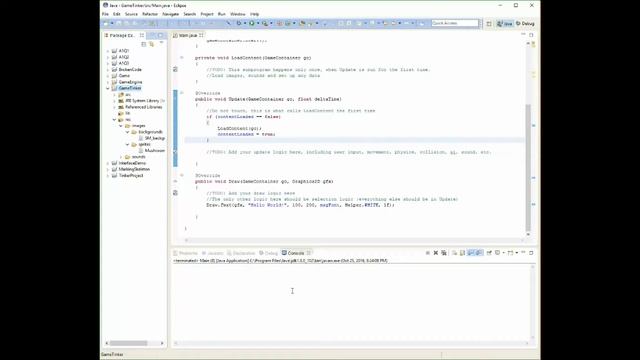Expand the Referenced Libraries node

tap(114, 107)
